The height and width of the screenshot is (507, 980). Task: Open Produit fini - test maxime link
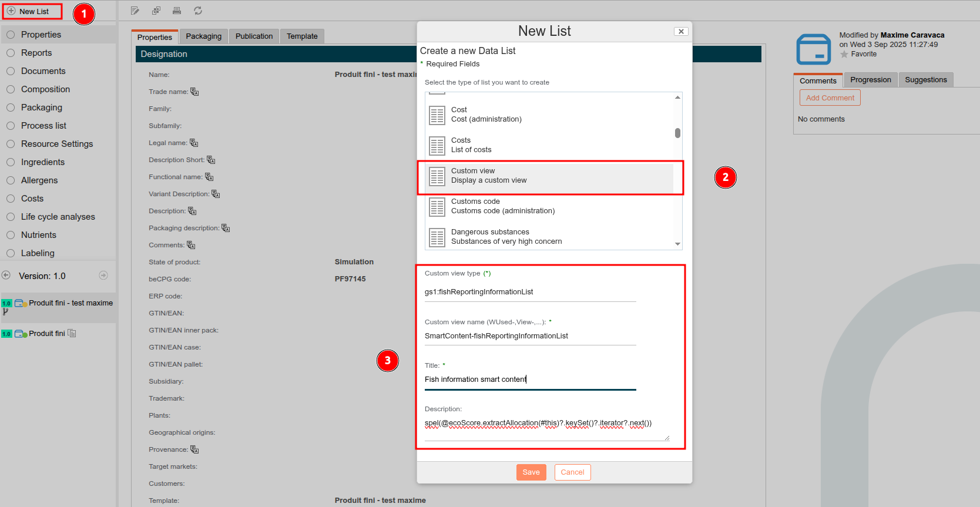[x=71, y=303]
